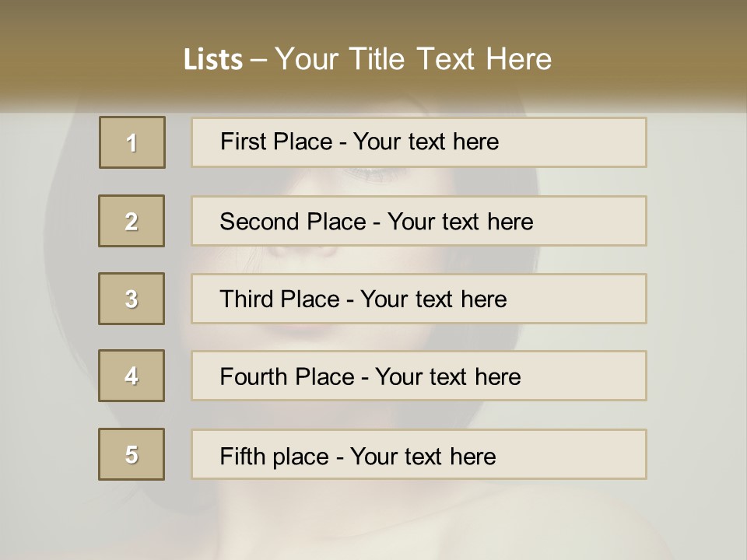Click the bold word Lists in title
Screen dimensions: 747x560
(213, 59)
